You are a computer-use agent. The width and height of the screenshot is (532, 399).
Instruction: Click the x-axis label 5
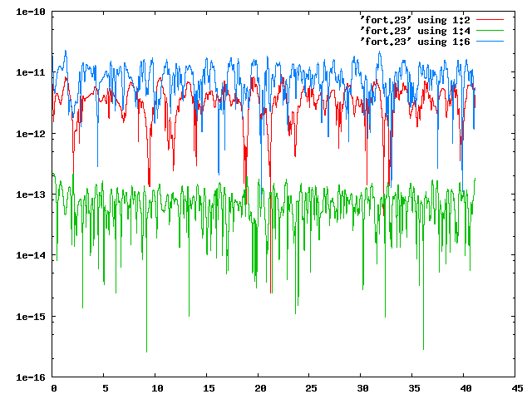pyautogui.click(x=106, y=388)
